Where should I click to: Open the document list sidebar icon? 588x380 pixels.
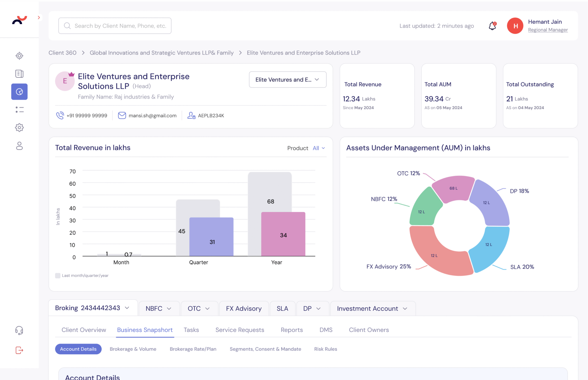[x=19, y=73]
